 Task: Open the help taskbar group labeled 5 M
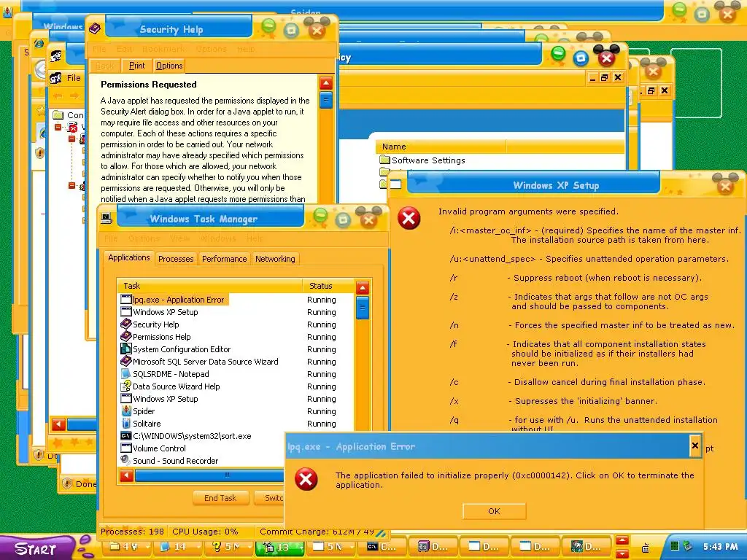coord(230,547)
